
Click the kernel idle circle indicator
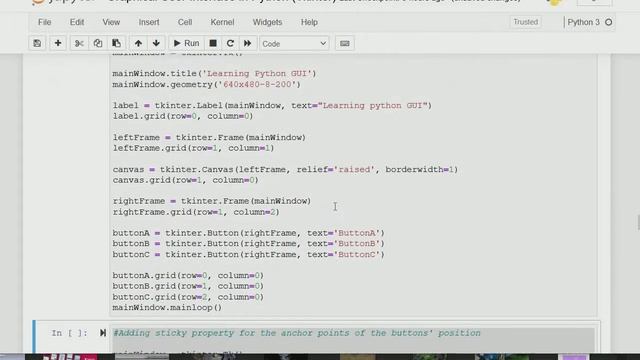[x=609, y=22]
